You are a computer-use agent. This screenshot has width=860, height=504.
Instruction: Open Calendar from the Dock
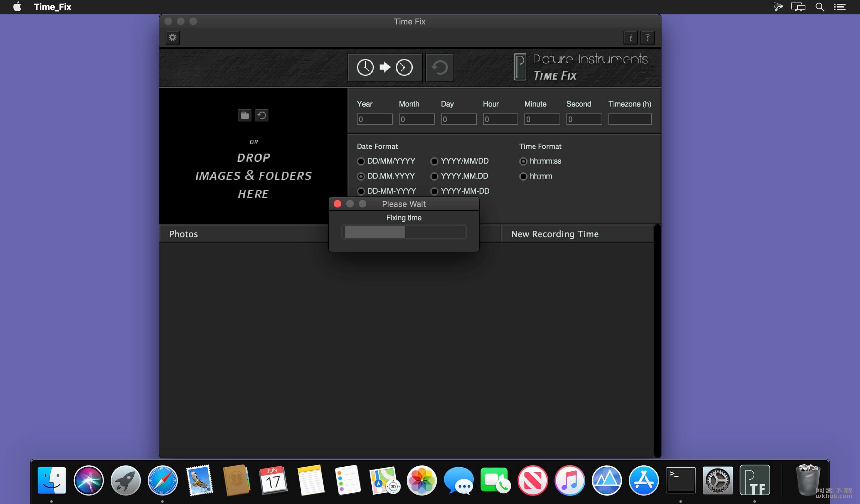click(x=273, y=480)
